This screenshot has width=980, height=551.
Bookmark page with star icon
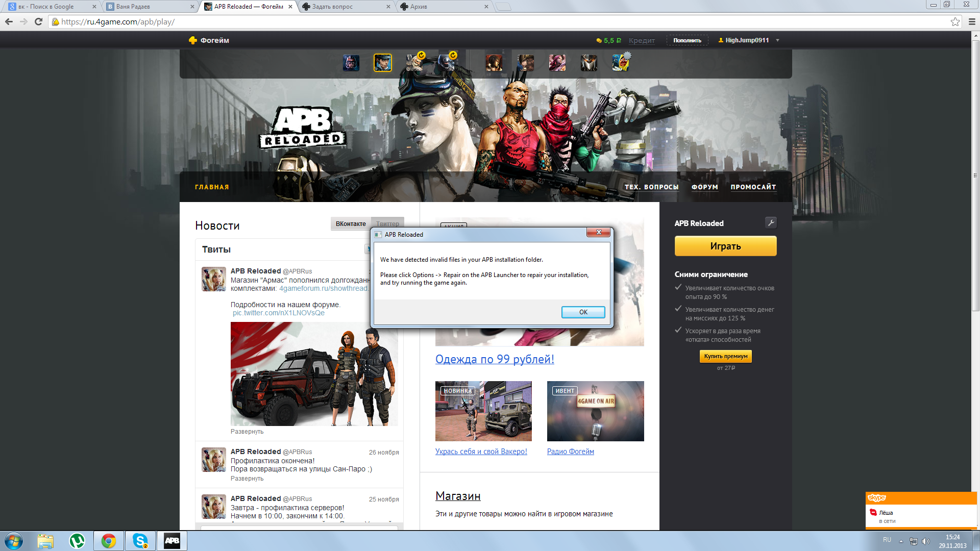click(x=955, y=22)
